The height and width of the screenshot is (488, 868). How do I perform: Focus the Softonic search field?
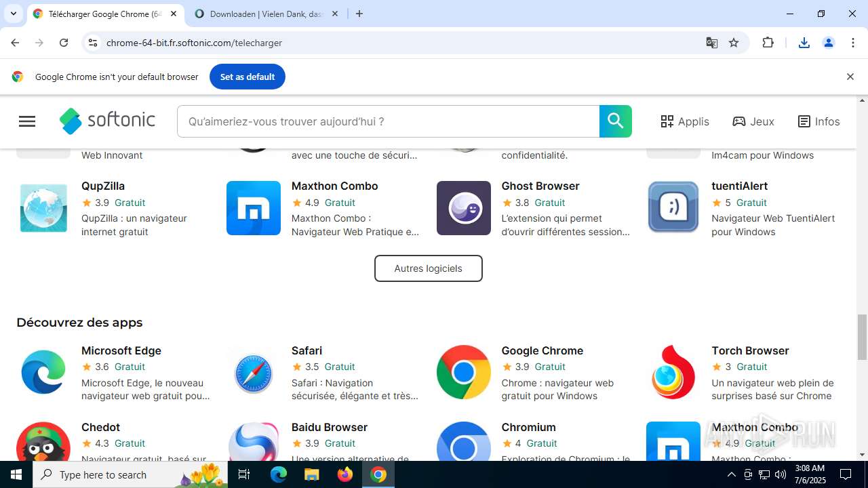click(388, 121)
